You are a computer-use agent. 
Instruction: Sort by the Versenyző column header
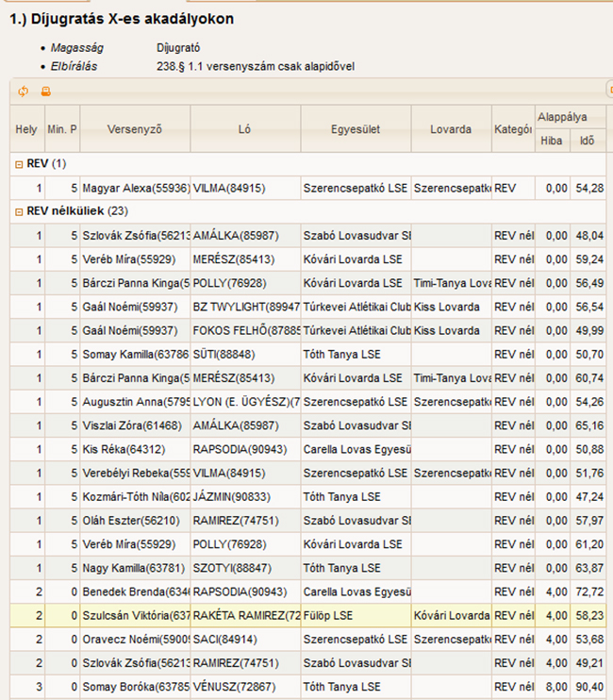coord(135,128)
